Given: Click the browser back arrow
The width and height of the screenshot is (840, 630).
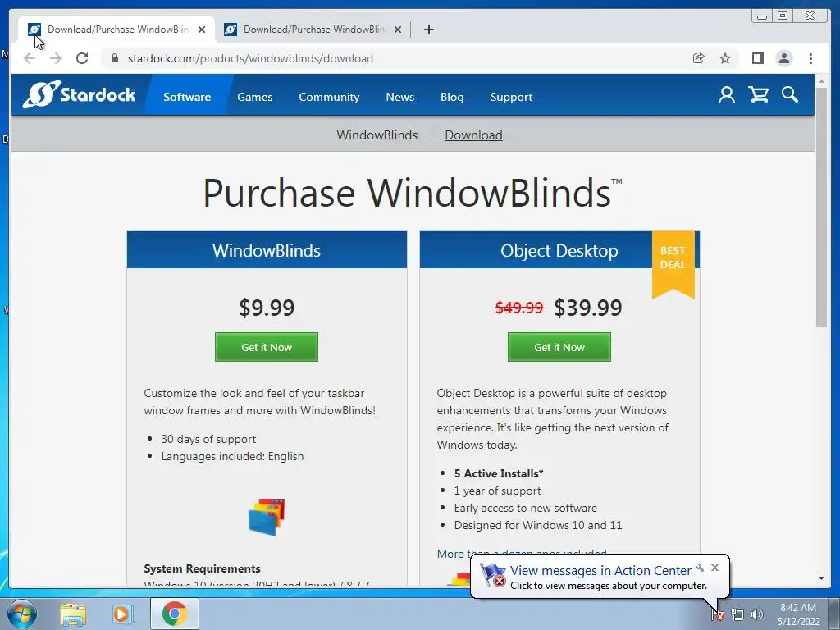Looking at the screenshot, I should tap(30, 58).
